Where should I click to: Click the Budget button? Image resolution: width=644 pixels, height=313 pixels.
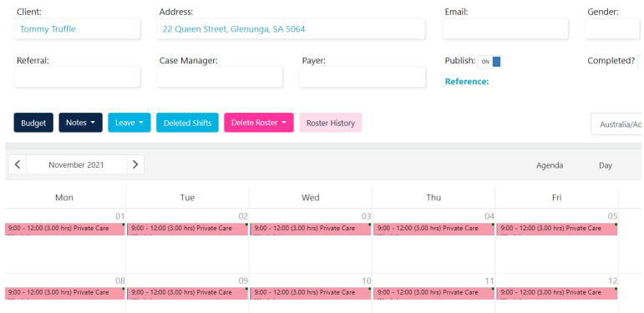(33, 123)
